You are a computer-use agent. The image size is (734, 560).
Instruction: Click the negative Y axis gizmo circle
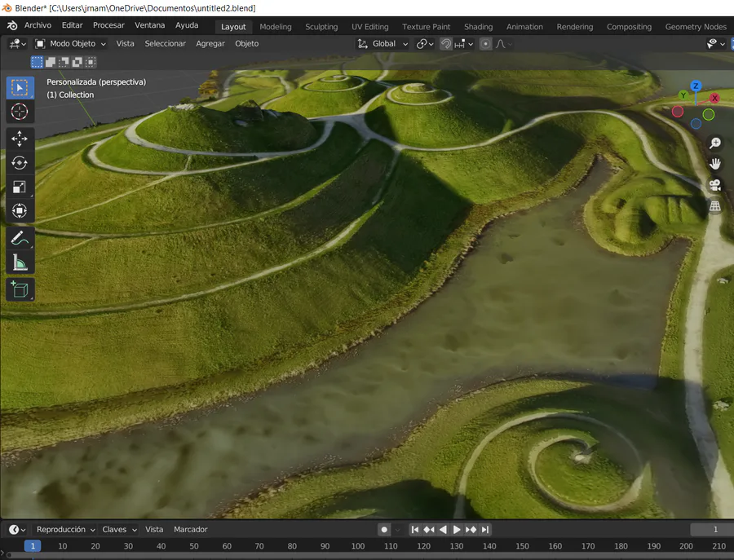tap(708, 114)
